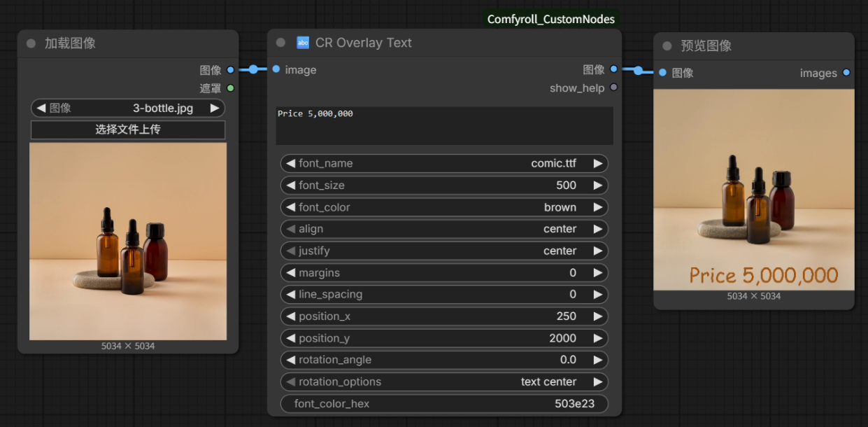Viewport: 868px width, 427px height.
Task: Click the image input port on CR Overlay Text
Action: tap(276, 69)
